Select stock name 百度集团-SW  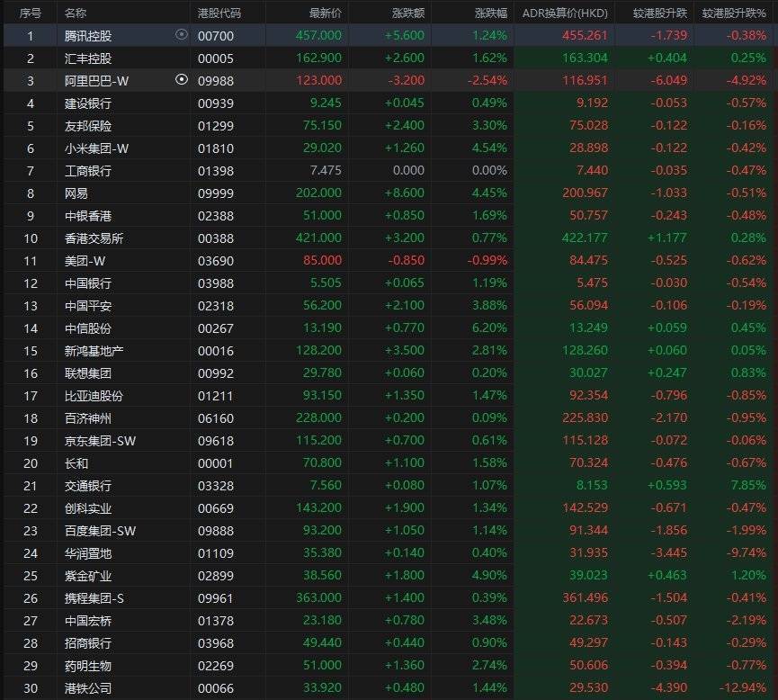pyautogui.click(x=100, y=531)
